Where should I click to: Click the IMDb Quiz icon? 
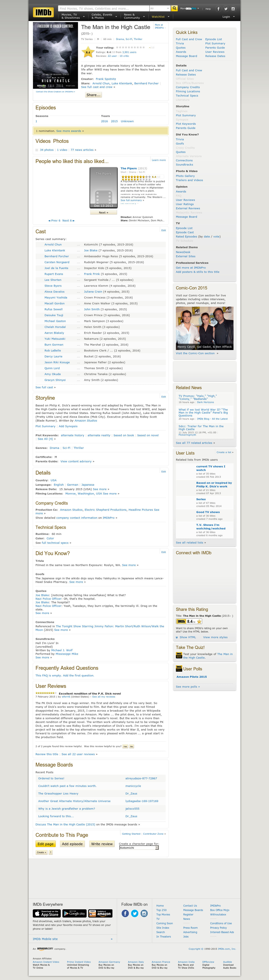pyautogui.click(x=179, y=655)
